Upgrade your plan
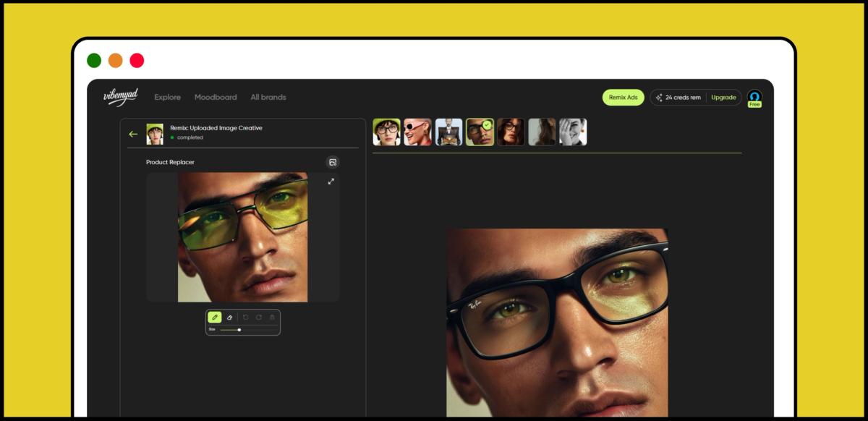 pos(722,97)
